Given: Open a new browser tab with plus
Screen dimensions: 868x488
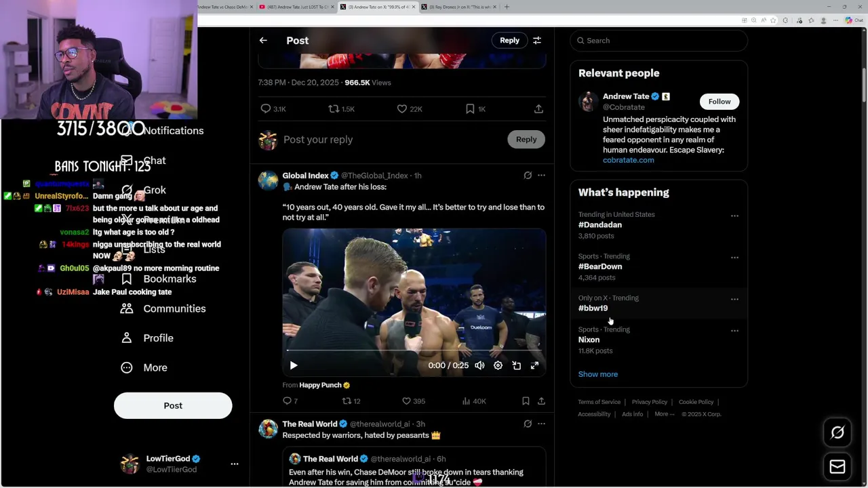Looking at the screenshot, I should (x=507, y=7).
